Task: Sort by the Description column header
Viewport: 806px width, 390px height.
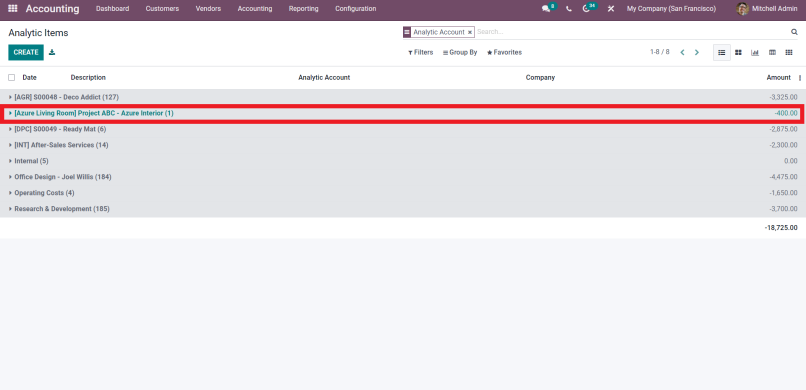Action: tap(88, 78)
